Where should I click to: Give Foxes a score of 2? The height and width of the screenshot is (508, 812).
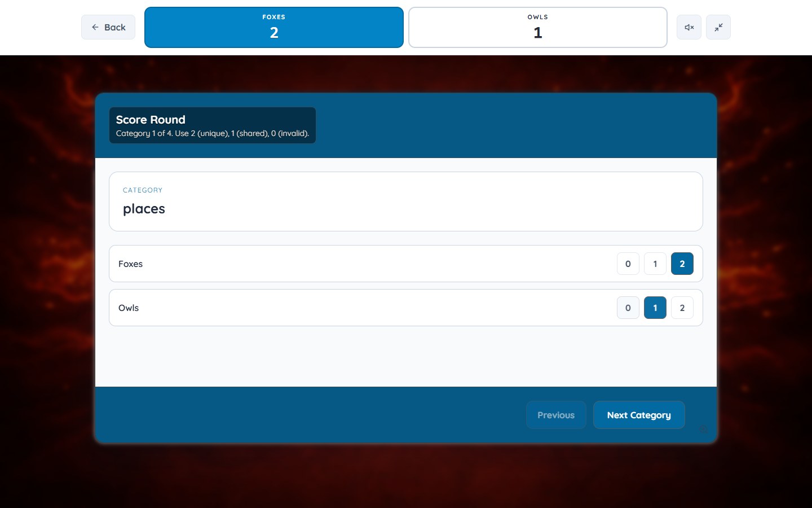pos(682,264)
